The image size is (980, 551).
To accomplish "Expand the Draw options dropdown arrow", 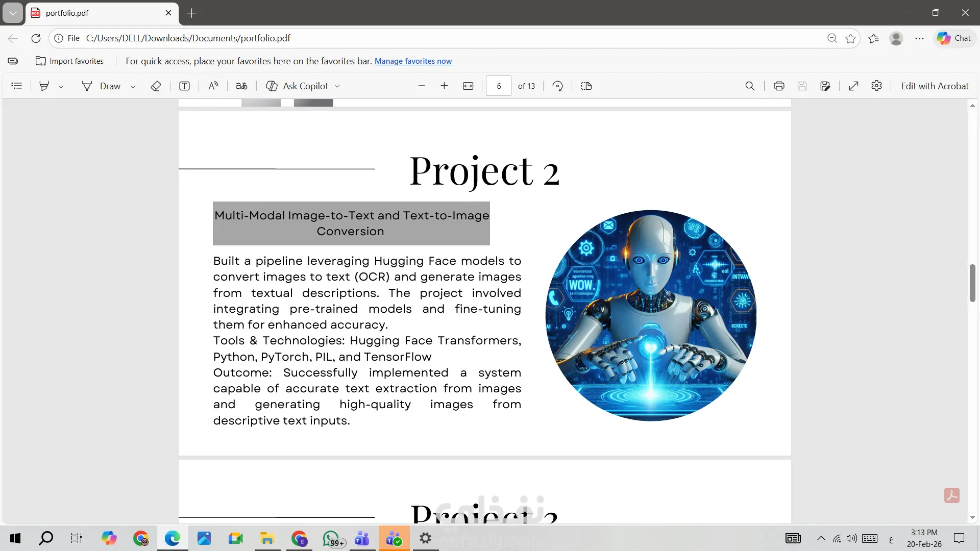I will pyautogui.click(x=133, y=86).
